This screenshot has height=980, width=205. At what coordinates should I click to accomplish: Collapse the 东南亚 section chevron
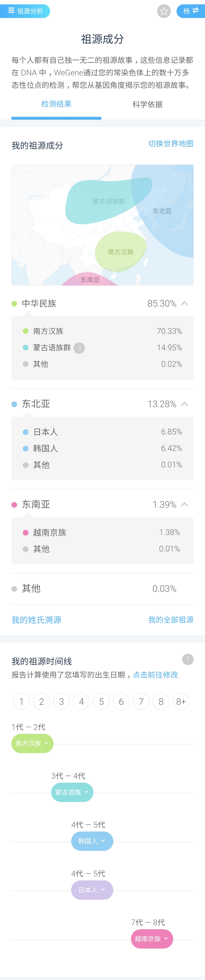pyautogui.click(x=184, y=504)
